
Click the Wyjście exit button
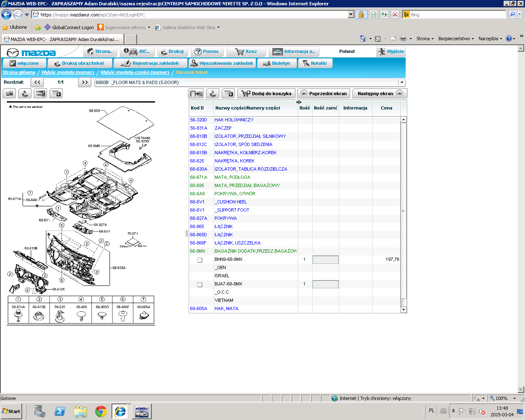391,52
